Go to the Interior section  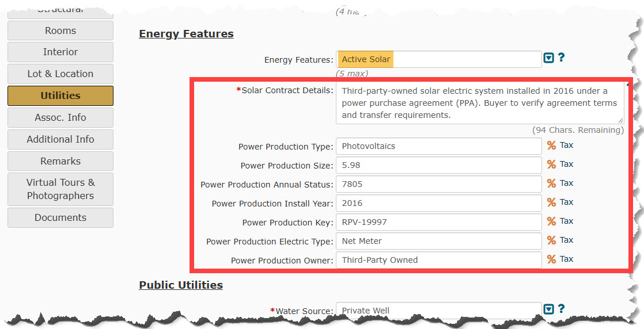[60, 52]
